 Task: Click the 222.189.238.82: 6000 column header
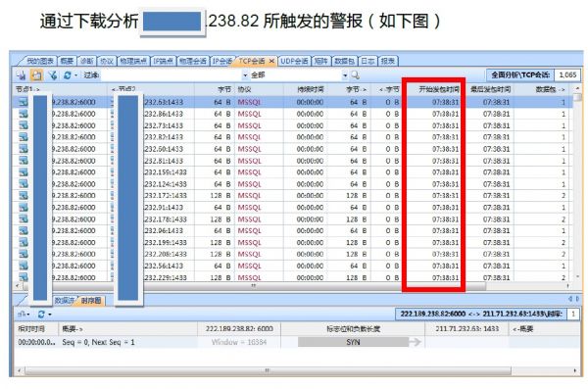pyautogui.click(x=239, y=329)
